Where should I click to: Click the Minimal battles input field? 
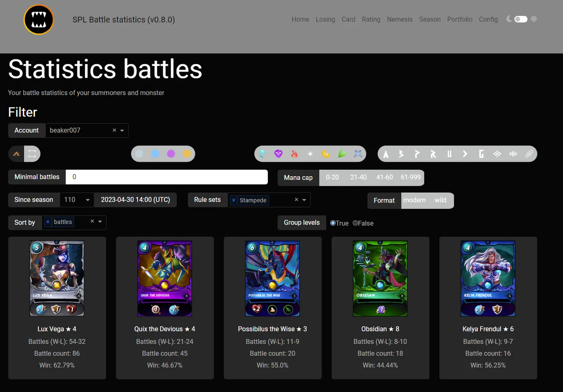click(167, 177)
